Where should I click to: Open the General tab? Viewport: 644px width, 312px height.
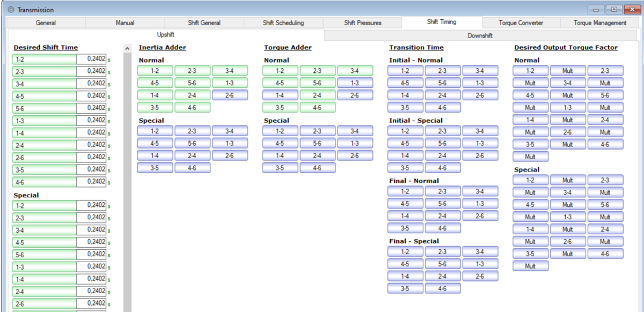click(46, 23)
